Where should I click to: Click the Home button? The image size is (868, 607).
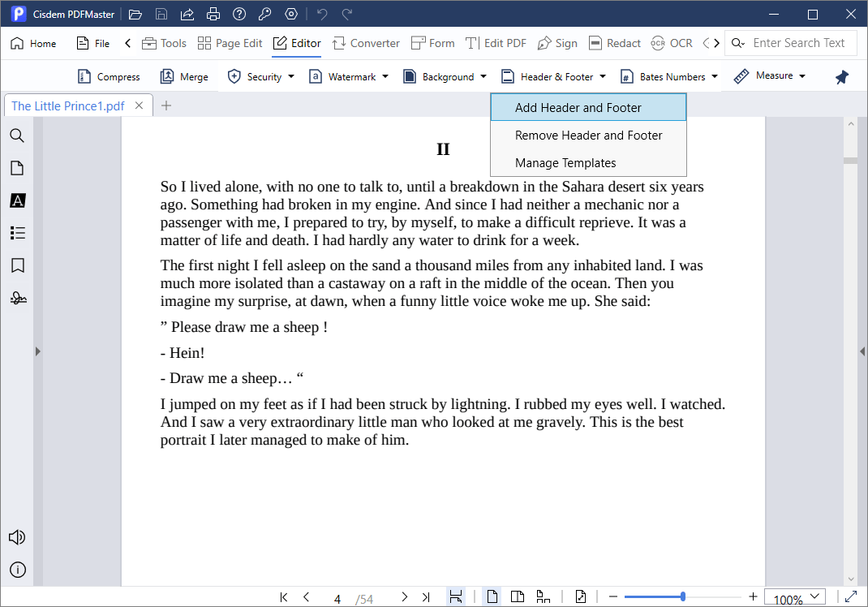point(33,43)
